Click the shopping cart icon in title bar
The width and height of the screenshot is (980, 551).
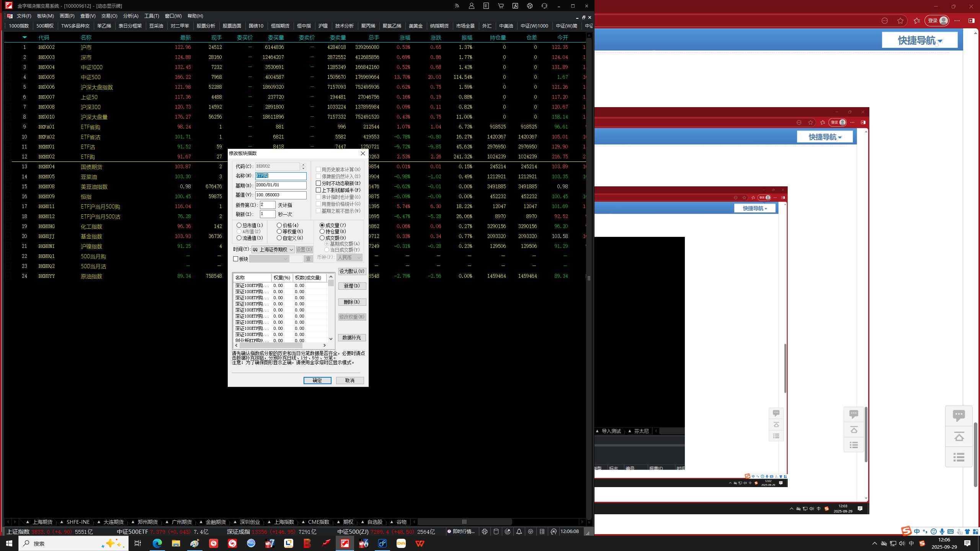click(500, 6)
